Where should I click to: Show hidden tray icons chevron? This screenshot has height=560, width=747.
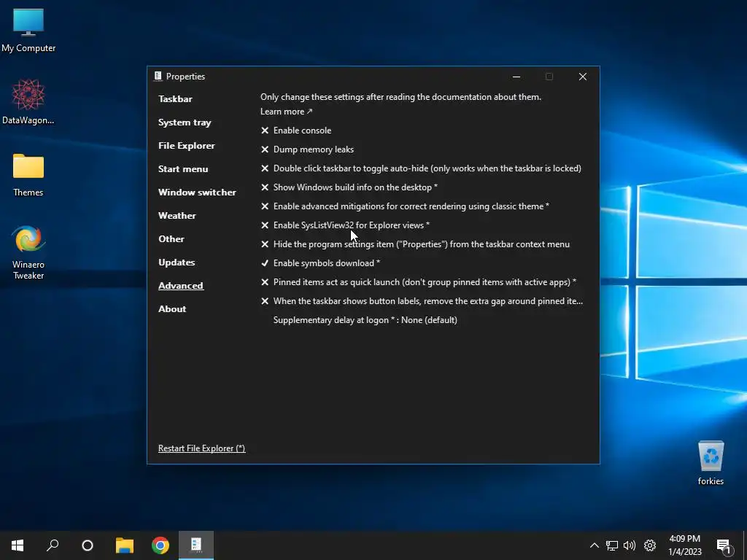(x=594, y=545)
